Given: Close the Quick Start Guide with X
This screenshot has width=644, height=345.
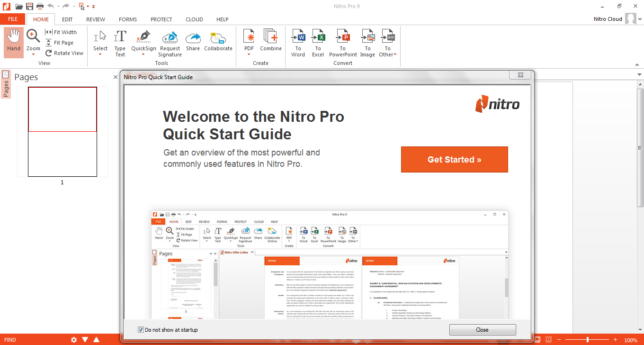Looking at the screenshot, I should (520, 75).
